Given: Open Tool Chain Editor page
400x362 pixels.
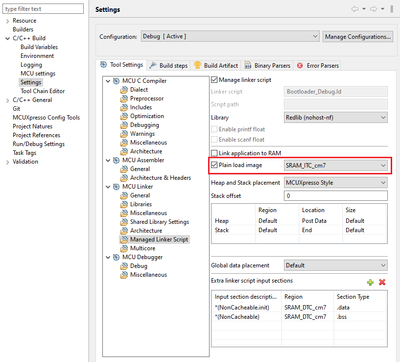Looking at the screenshot, I should point(42,91).
